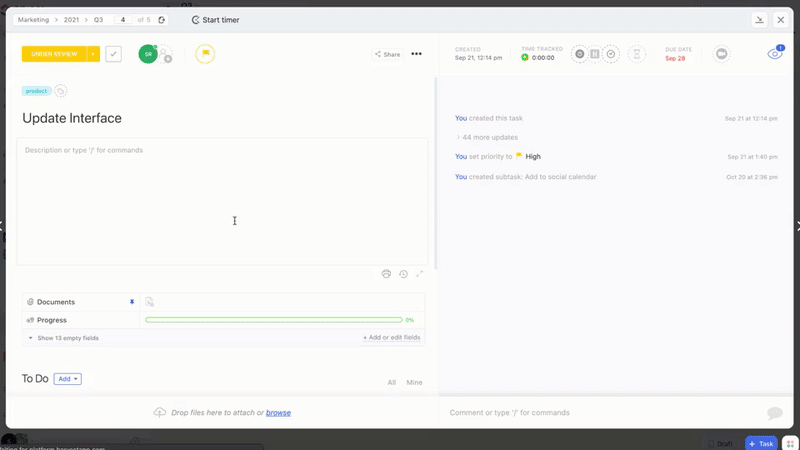Click the Progress field label
Viewport: 800px width, 450px height.
click(52, 320)
